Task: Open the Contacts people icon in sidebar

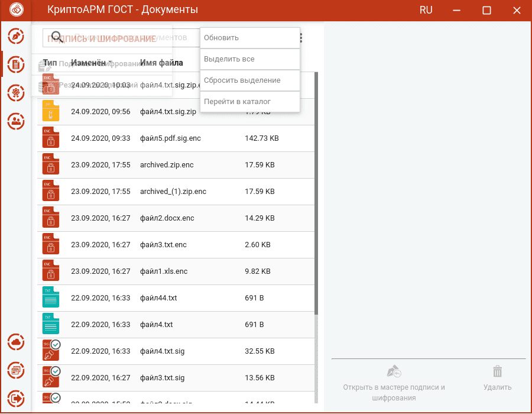Action: 16,121
